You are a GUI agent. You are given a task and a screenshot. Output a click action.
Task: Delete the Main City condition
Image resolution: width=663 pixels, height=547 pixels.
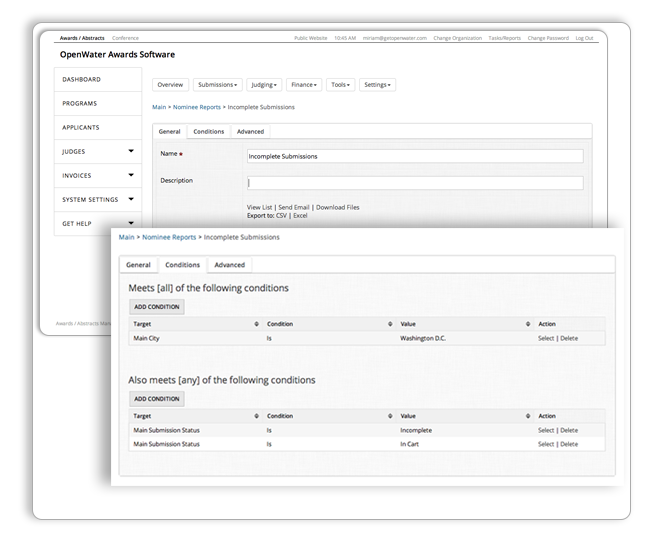point(569,338)
